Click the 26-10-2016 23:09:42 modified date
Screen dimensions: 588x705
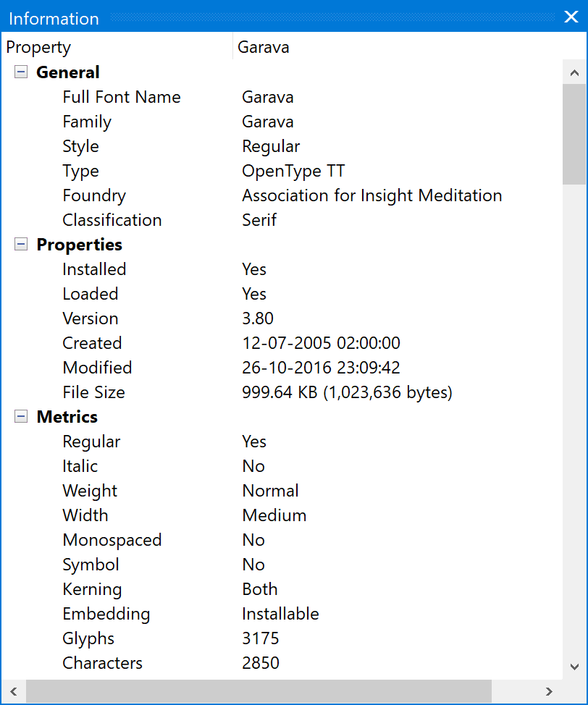[x=322, y=368]
